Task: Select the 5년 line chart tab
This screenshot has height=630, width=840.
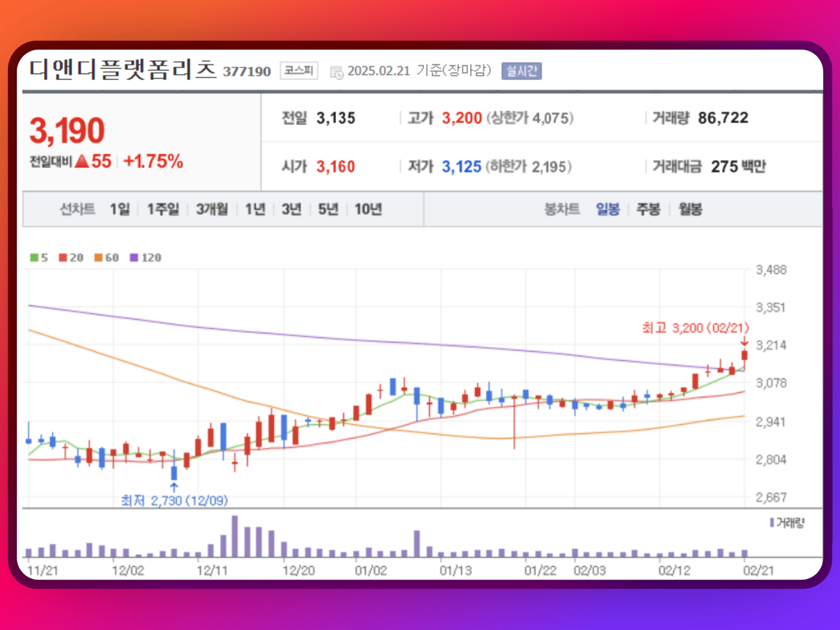Action: pos(328,209)
